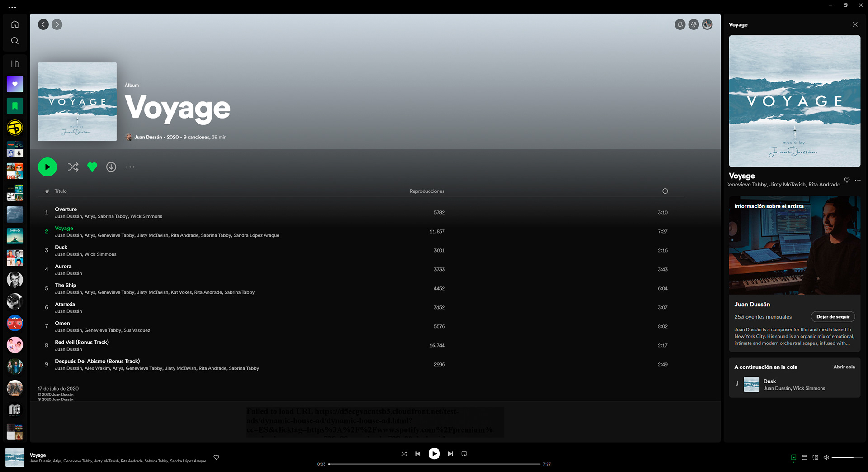Image resolution: width=868 pixels, height=472 pixels.
Task: Click the Dejar de seguir button
Action: pos(833,317)
